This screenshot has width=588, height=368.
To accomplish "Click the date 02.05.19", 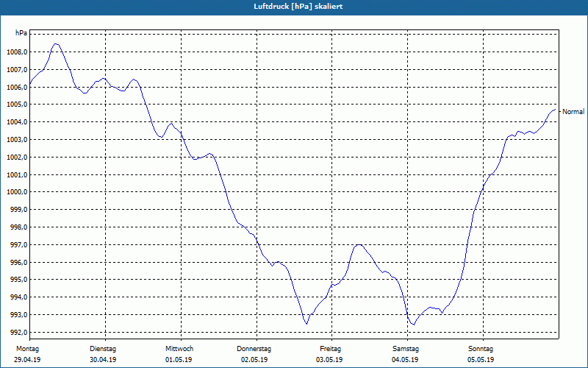I will pyautogui.click(x=254, y=360).
